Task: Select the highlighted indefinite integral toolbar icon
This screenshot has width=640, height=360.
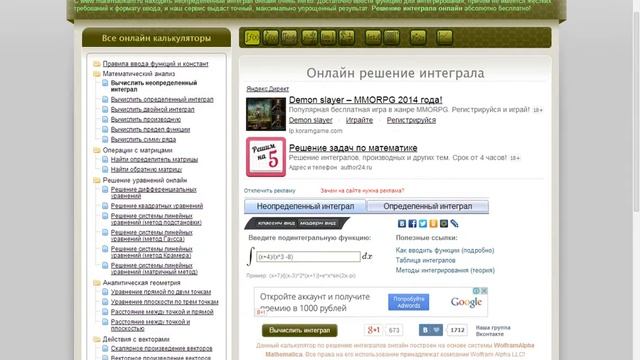Action: click(x=252, y=38)
